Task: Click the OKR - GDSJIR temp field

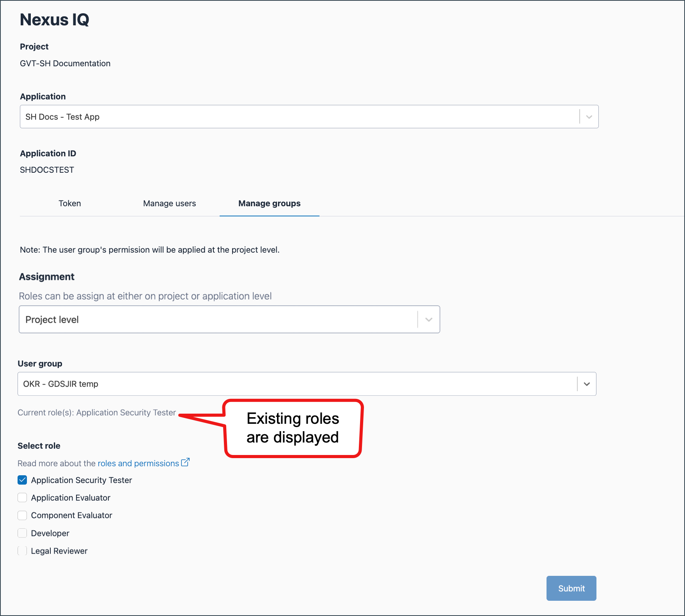Action: (307, 384)
